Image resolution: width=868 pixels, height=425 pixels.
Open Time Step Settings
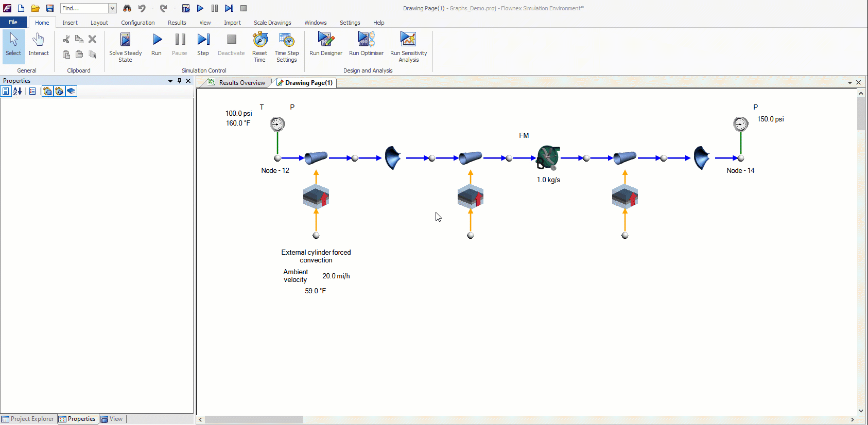click(286, 47)
